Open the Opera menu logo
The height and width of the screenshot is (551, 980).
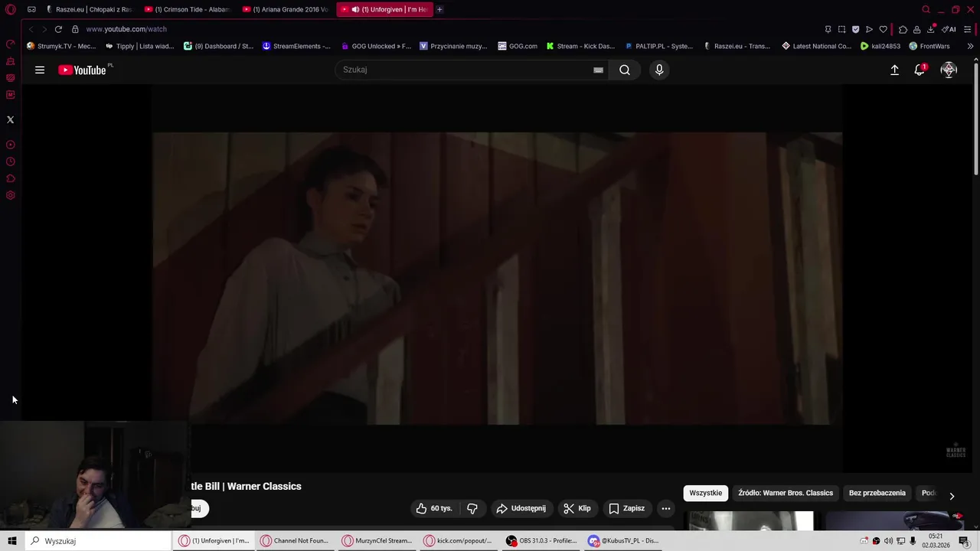tap(11, 9)
